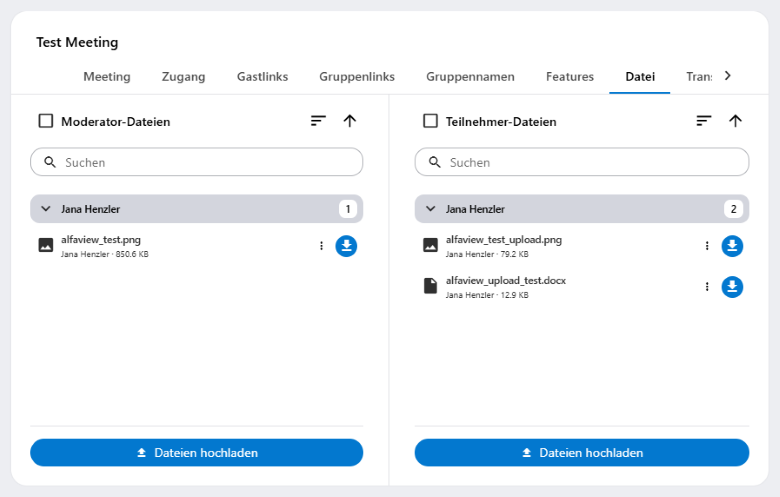Select all Teilnehmer-Dateien checkbox

tap(430, 121)
